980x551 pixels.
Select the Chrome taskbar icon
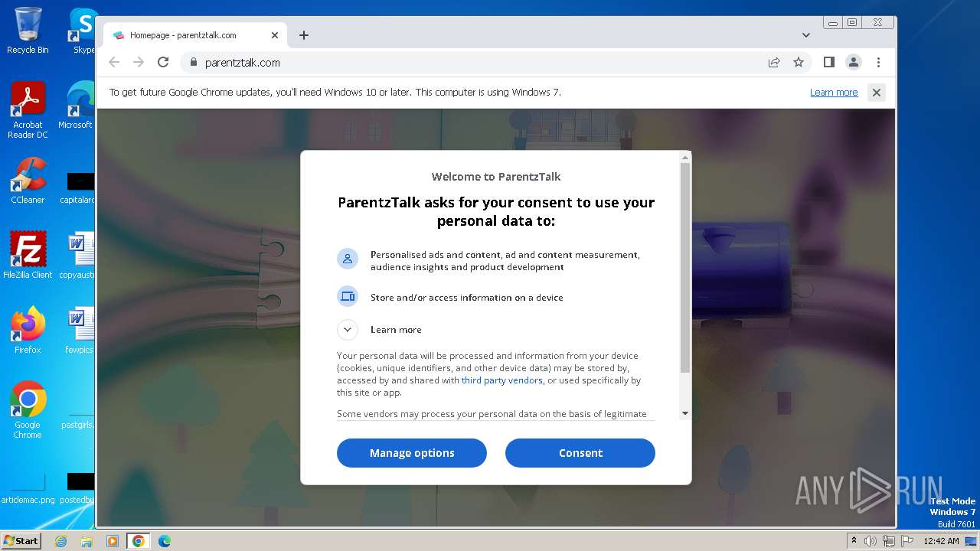139,541
